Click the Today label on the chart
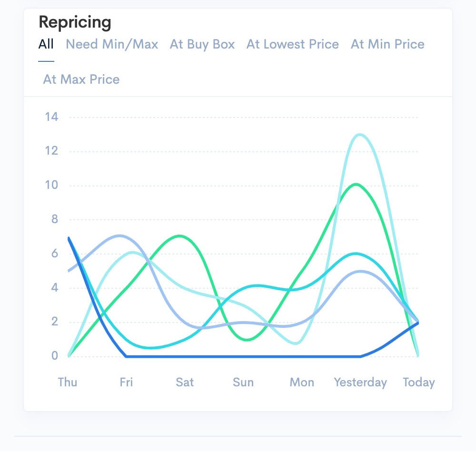The height and width of the screenshot is (451, 476). 419,382
